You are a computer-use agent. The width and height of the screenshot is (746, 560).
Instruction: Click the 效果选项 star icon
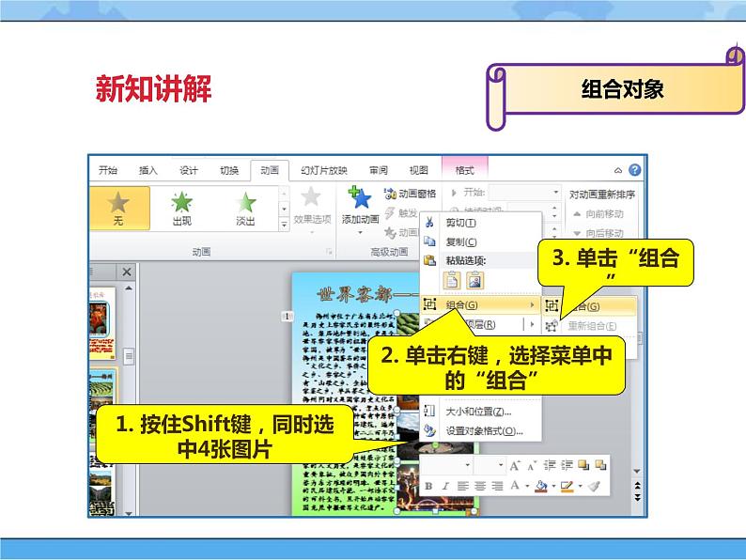pyautogui.click(x=311, y=196)
